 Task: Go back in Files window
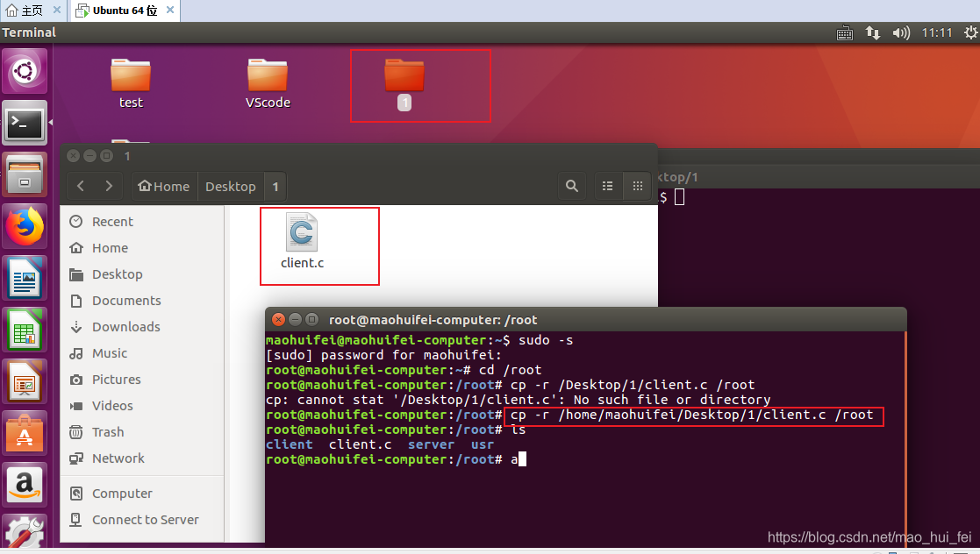click(x=81, y=186)
